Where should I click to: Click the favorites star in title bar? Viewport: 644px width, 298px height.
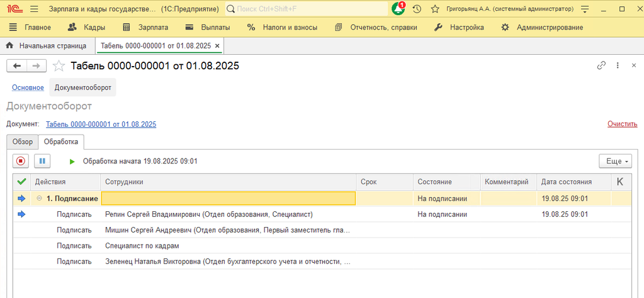(x=434, y=9)
